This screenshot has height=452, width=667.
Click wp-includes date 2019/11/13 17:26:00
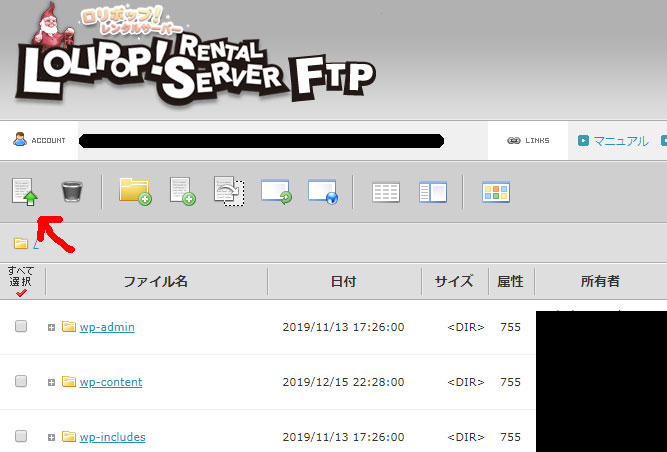click(343, 437)
